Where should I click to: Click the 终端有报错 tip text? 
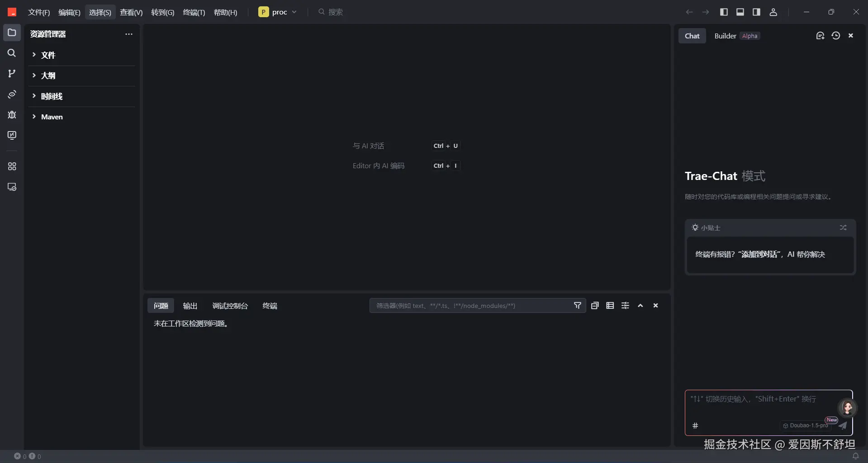point(760,254)
